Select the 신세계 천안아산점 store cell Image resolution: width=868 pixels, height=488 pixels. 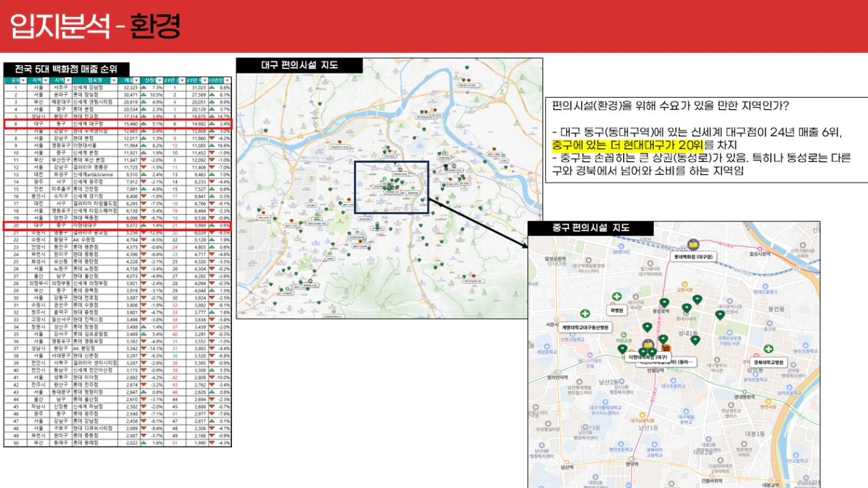pyautogui.click(x=96, y=370)
